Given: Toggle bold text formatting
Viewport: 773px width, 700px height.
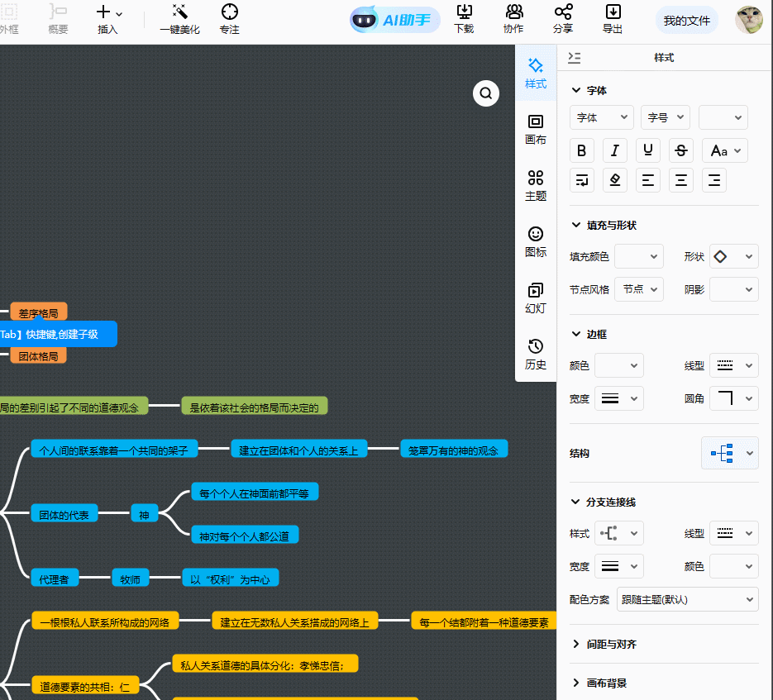Looking at the screenshot, I should pyautogui.click(x=581, y=150).
